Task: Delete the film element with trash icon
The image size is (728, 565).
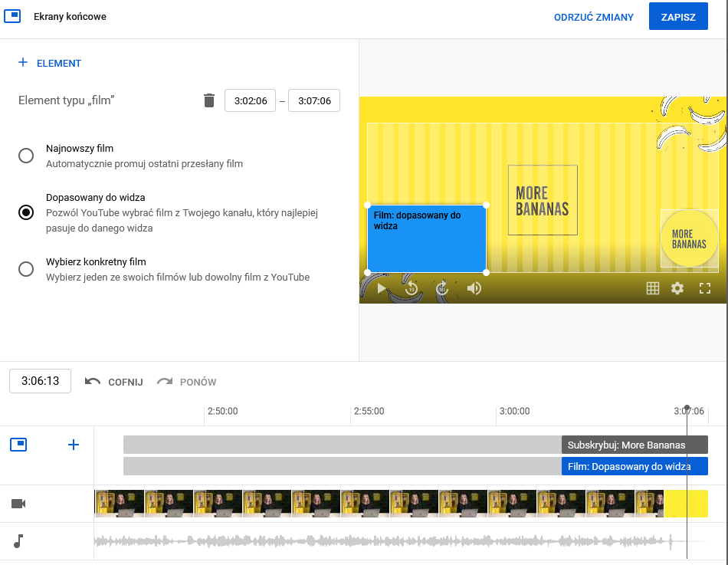Action: (209, 100)
